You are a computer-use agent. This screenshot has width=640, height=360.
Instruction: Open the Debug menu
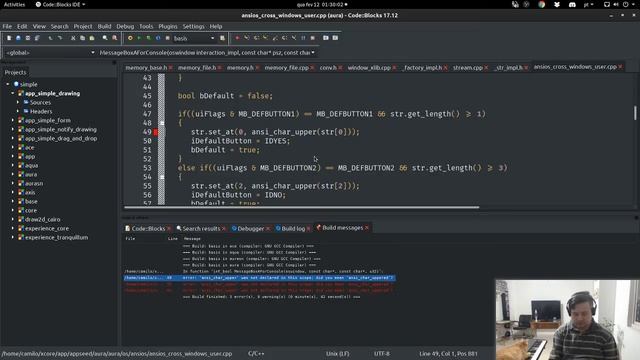point(125,26)
